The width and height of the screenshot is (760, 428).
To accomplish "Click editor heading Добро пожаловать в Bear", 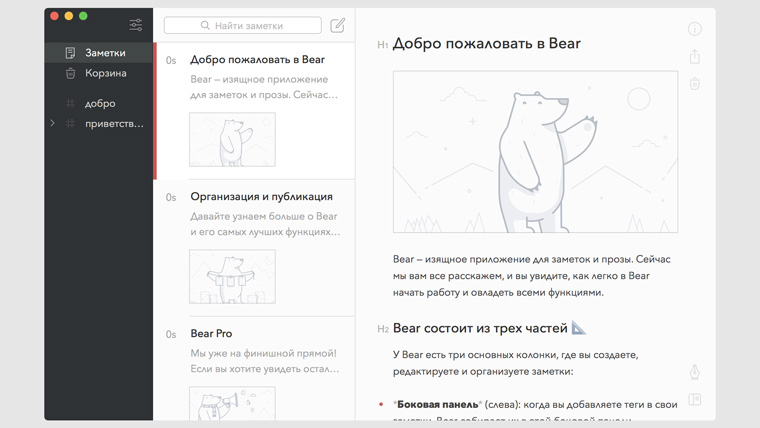I will point(487,44).
